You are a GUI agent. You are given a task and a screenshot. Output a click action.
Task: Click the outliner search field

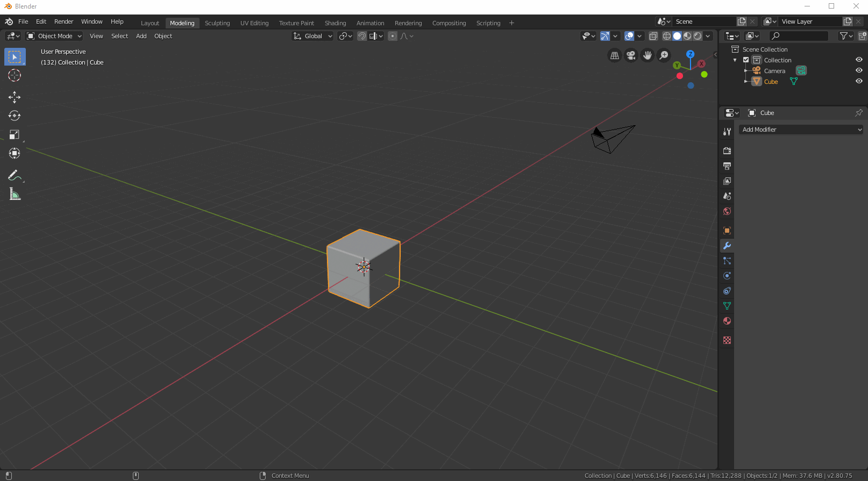pyautogui.click(x=799, y=36)
